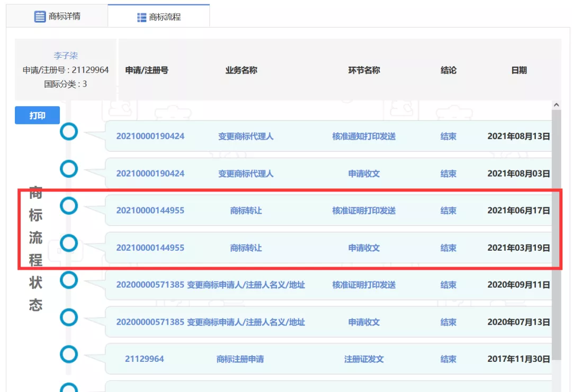572x392 pixels.
Task: Click the timeline circle next to 申请收文 dated 2021年03月19日
Action: pos(69,243)
